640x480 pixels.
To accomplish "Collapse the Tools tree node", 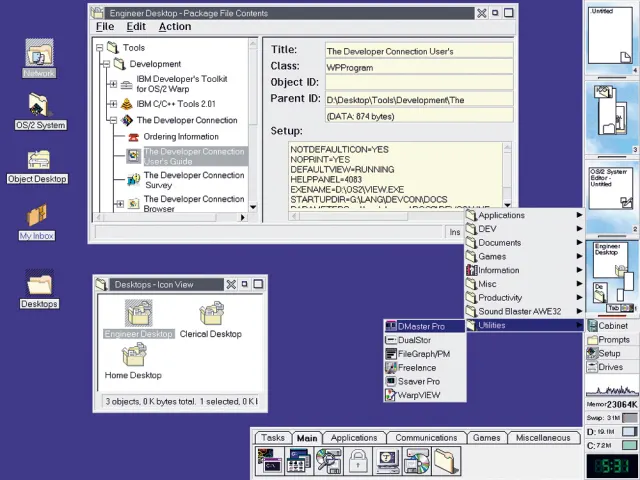I will point(99,48).
